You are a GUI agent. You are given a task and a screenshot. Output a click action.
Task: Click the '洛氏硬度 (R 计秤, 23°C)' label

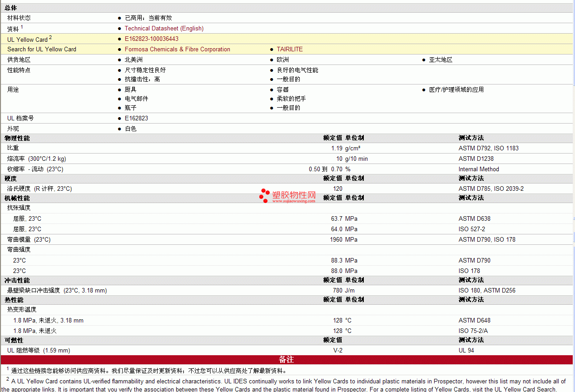pyautogui.click(x=40, y=189)
